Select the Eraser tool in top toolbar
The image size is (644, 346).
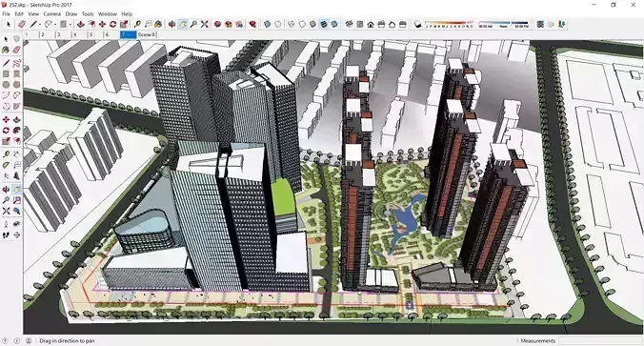pyautogui.click(x=22, y=24)
